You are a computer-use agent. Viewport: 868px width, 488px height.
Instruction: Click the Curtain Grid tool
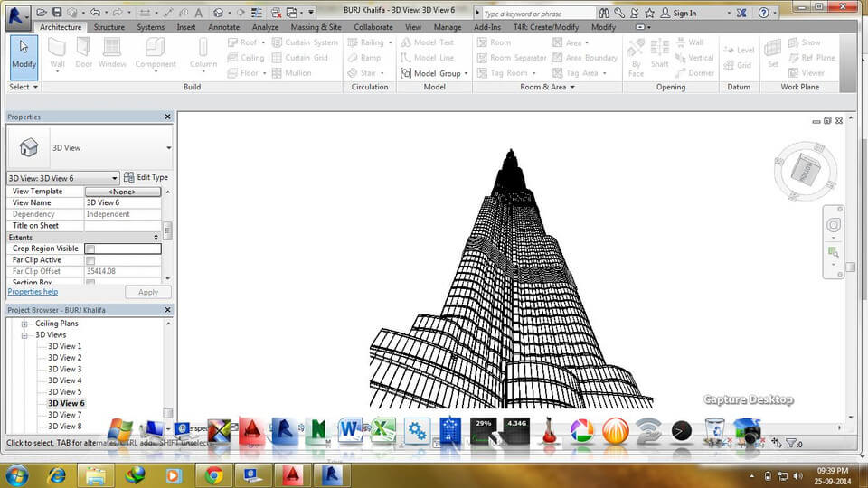tap(299, 58)
